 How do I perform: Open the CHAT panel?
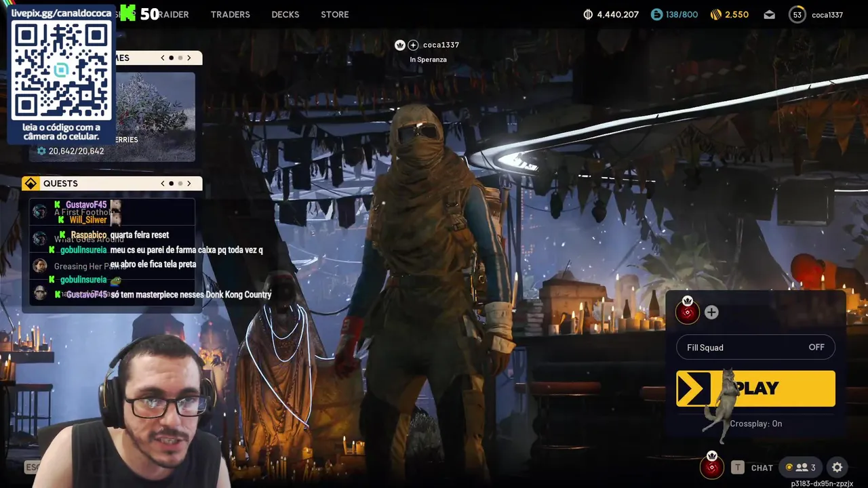tap(762, 468)
